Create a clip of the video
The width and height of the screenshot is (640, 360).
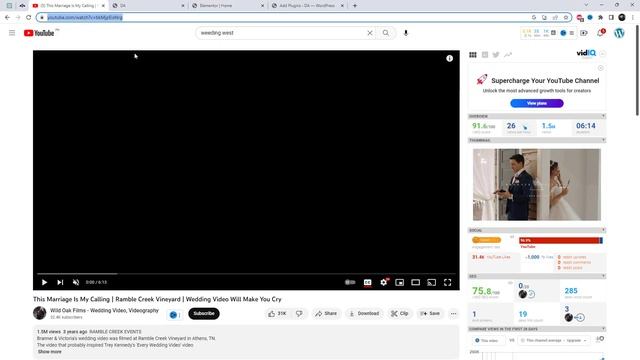[x=399, y=313]
